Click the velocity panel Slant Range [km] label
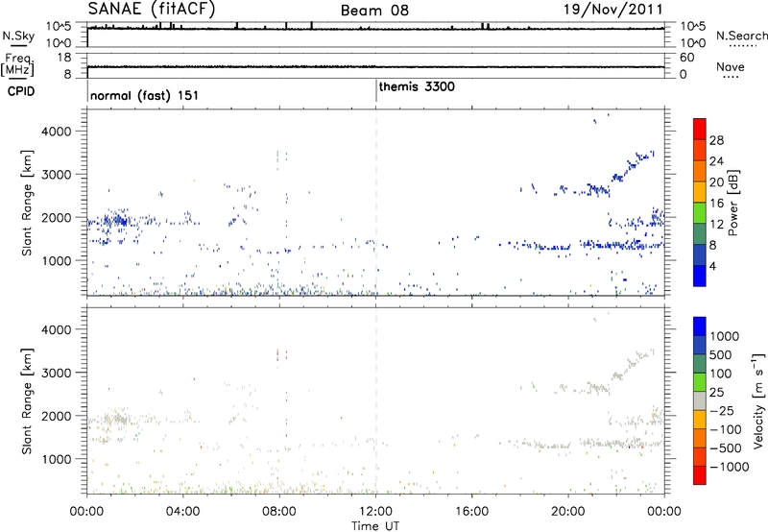768x532 pixels. [x=28, y=401]
